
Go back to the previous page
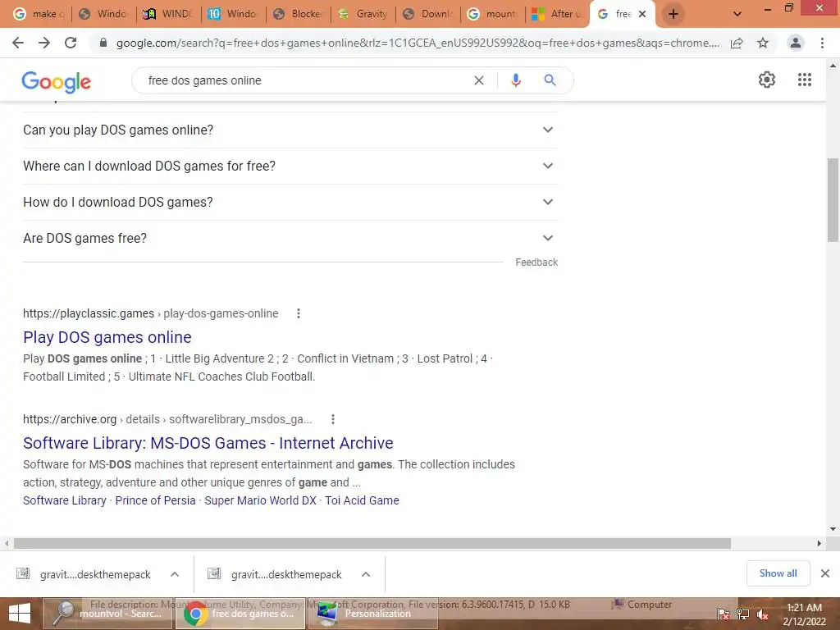point(18,43)
